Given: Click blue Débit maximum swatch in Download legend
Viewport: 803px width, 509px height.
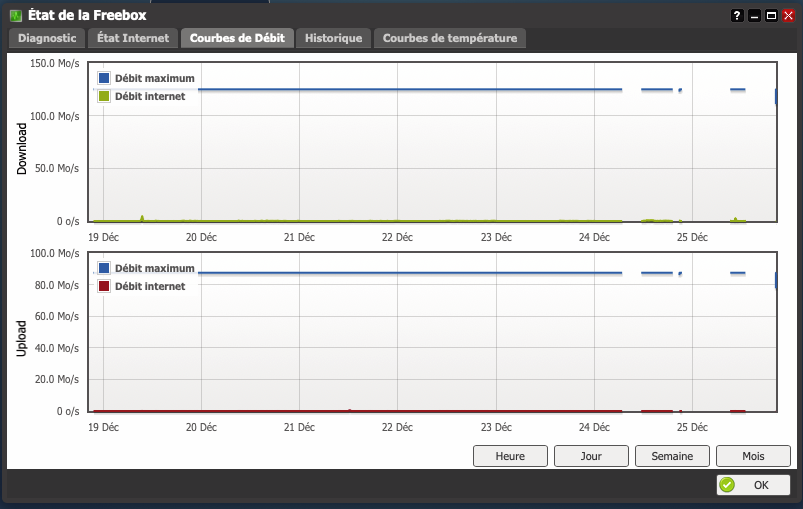Looking at the screenshot, I should point(104,78).
